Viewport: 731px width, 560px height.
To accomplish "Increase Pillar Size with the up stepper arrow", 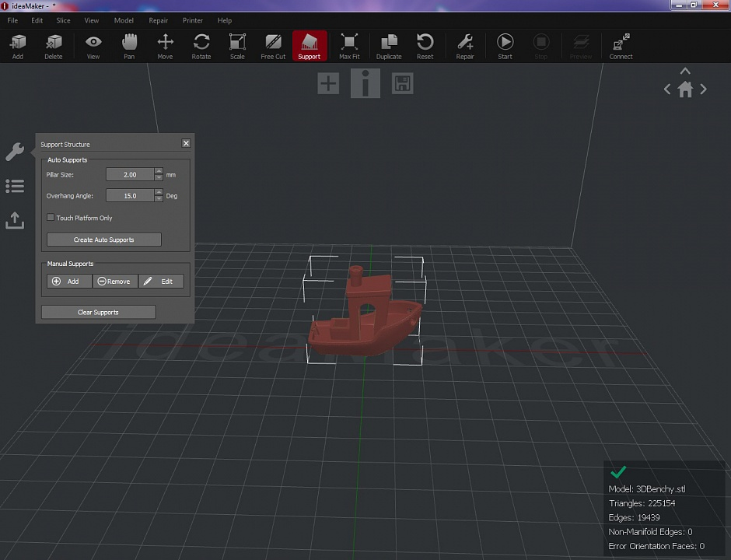I will [x=158, y=172].
